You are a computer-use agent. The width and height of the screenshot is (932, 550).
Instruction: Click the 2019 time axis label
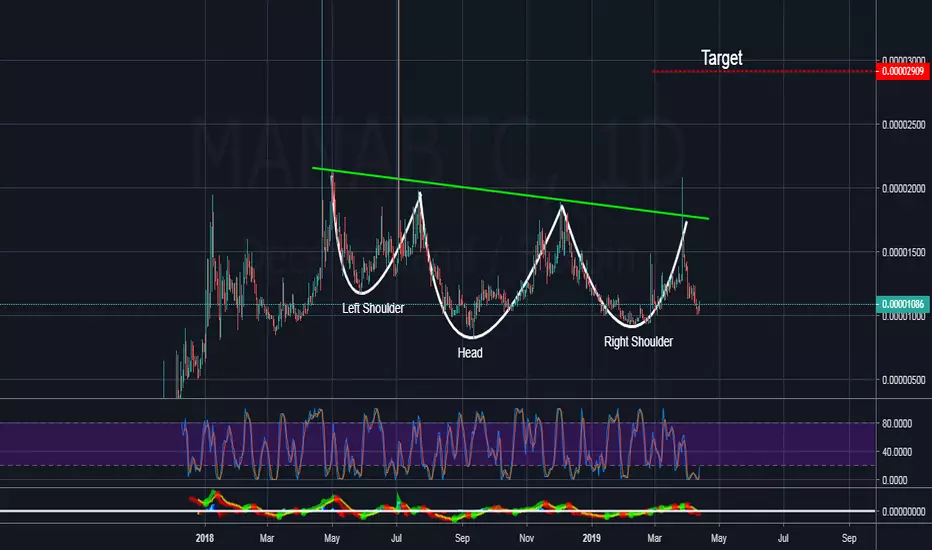click(x=591, y=538)
